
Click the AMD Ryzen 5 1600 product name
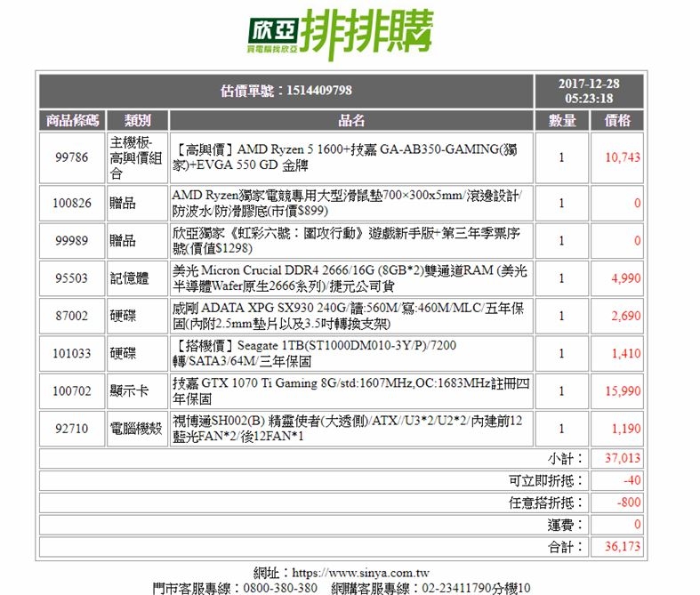coord(351,157)
